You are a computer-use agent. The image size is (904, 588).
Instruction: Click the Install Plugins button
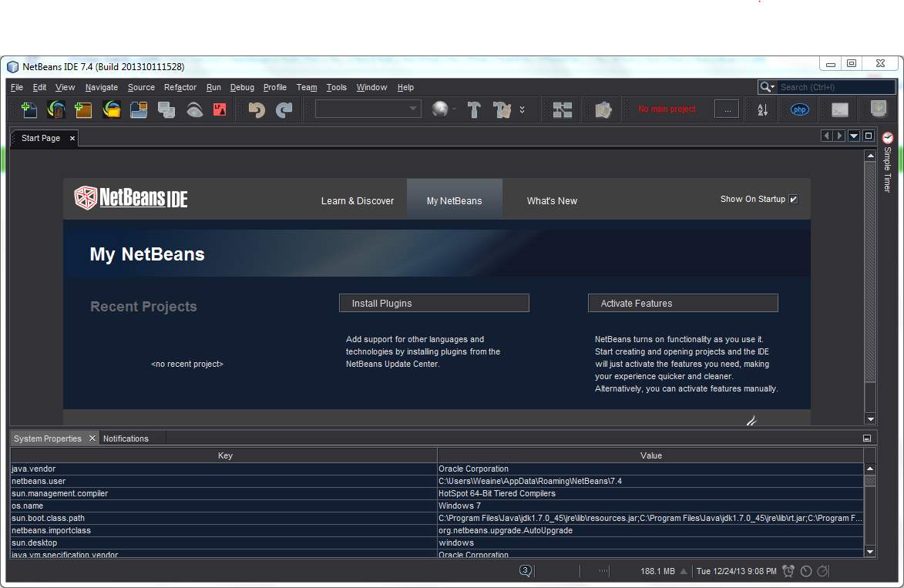434,303
